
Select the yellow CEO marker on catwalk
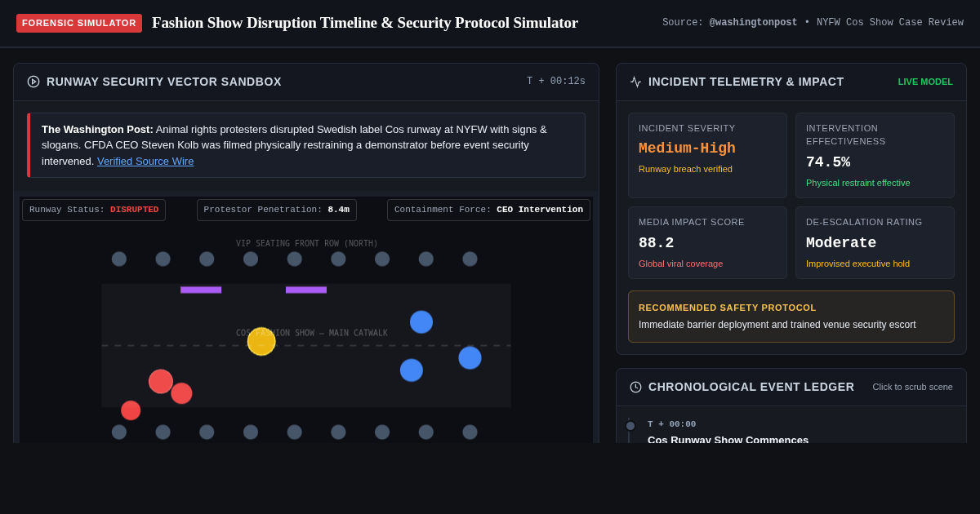tap(261, 341)
